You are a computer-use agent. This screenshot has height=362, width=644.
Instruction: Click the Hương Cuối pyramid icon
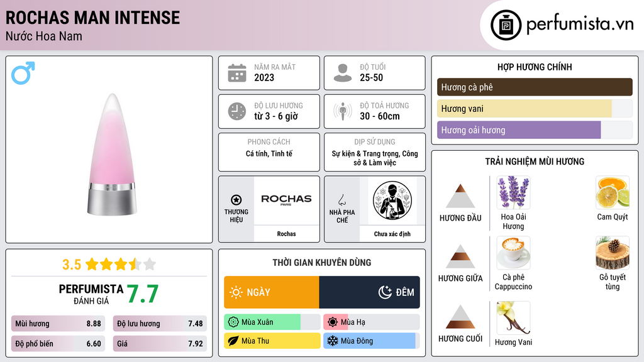(x=460, y=317)
